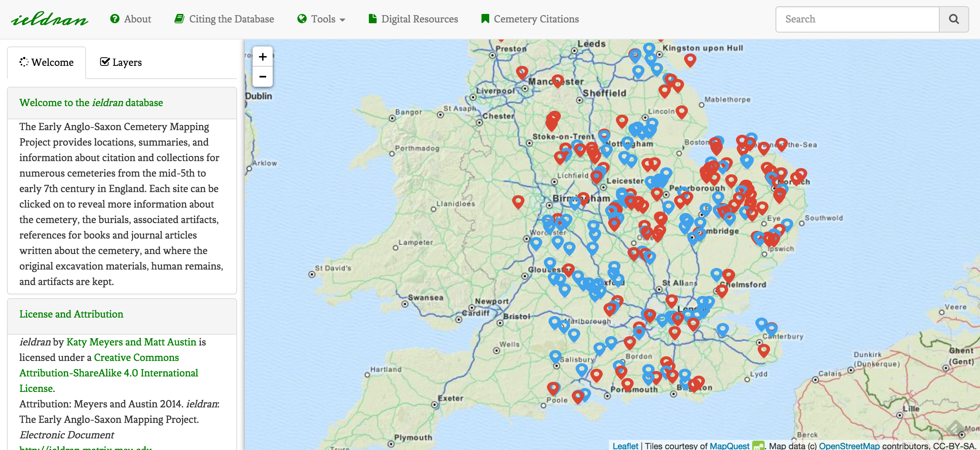Click the Leaflet attribution link
980x450 pixels.
pos(625,446)
